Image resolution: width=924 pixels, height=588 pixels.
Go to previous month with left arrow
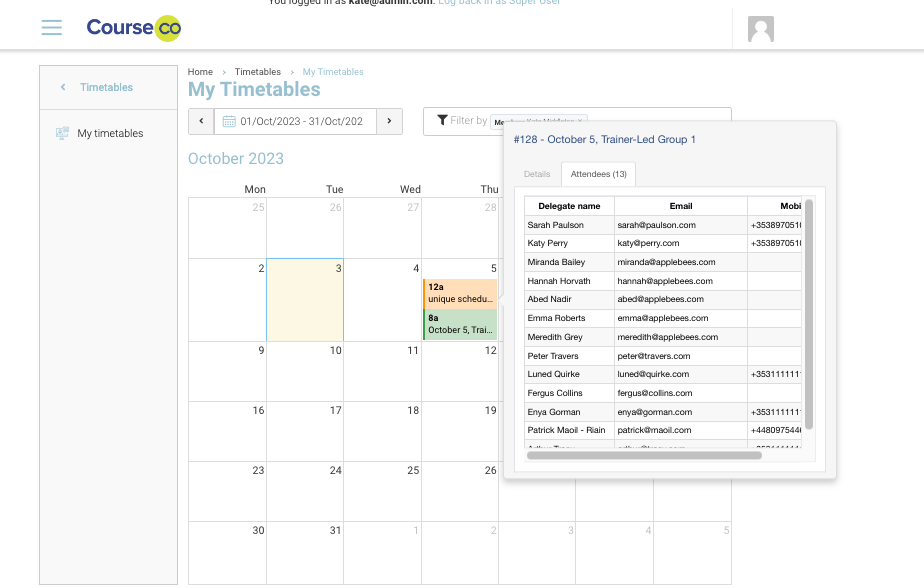[201, 121]
